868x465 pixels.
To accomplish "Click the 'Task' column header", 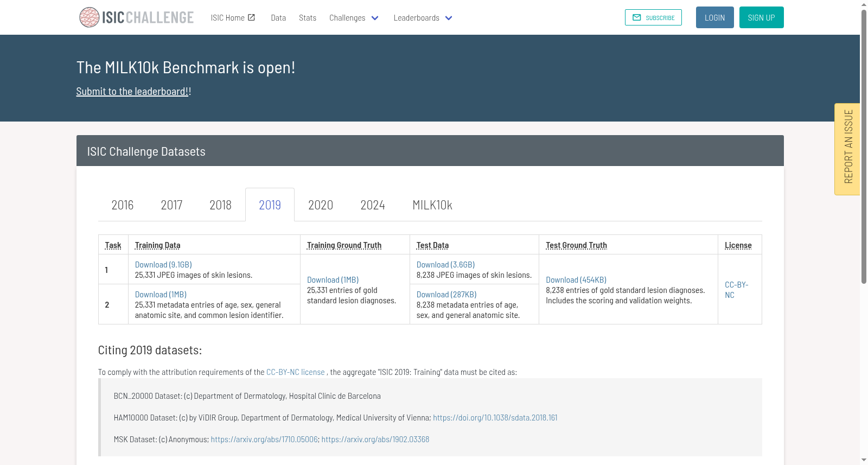I will click(x=113, y=245).
